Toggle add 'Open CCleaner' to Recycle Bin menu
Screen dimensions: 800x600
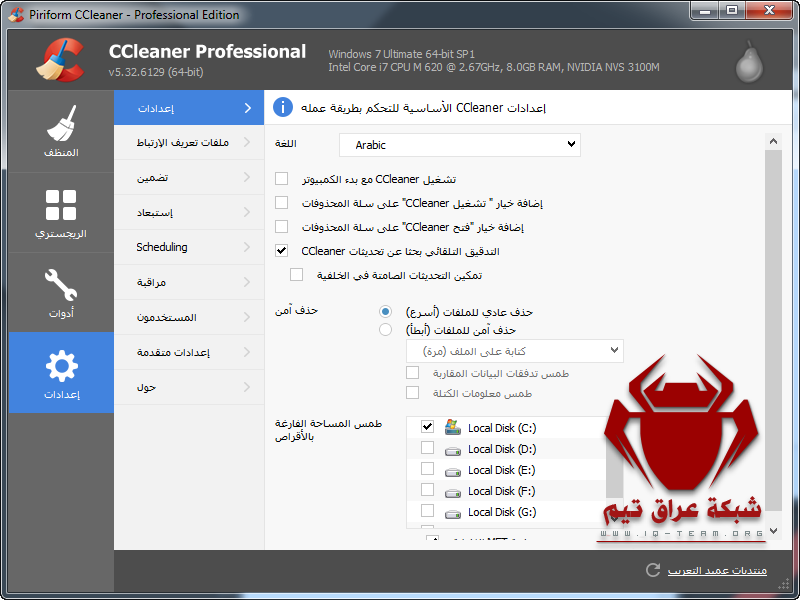(x=281, y=227)
